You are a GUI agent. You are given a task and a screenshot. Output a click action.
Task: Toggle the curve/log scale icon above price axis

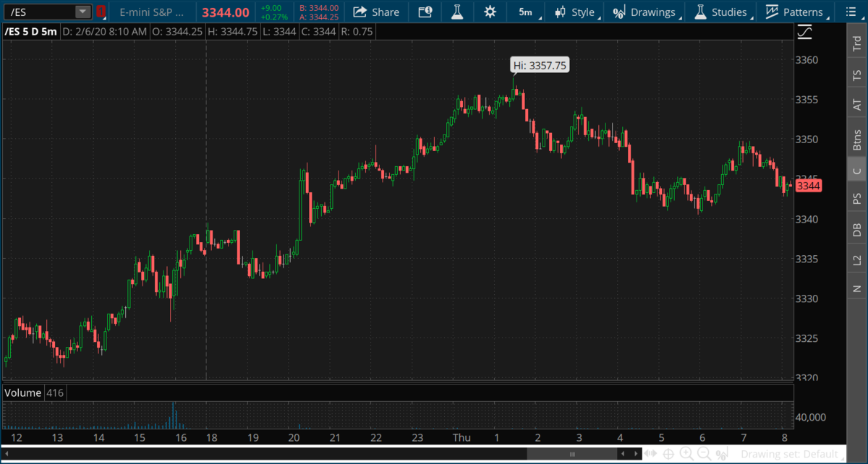[x=804, y=33]
